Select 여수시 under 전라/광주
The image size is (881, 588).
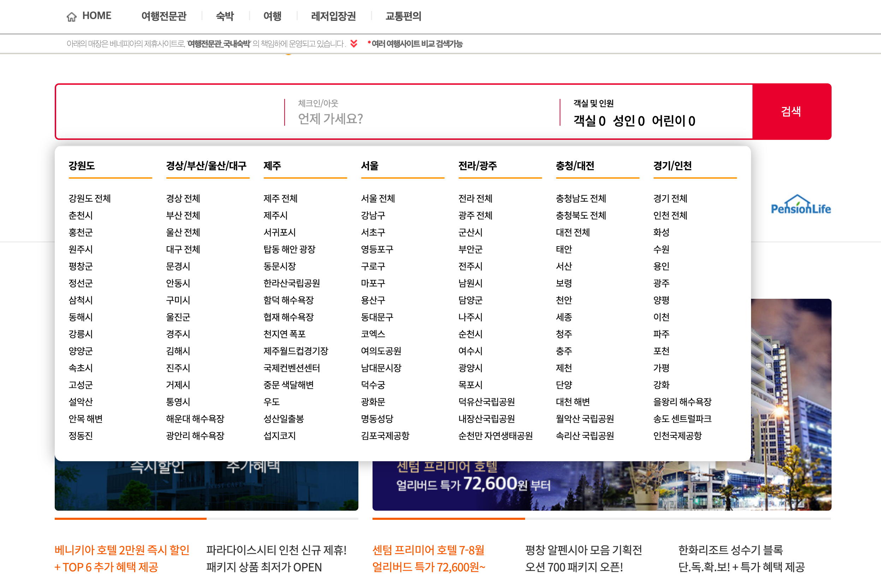470,351
